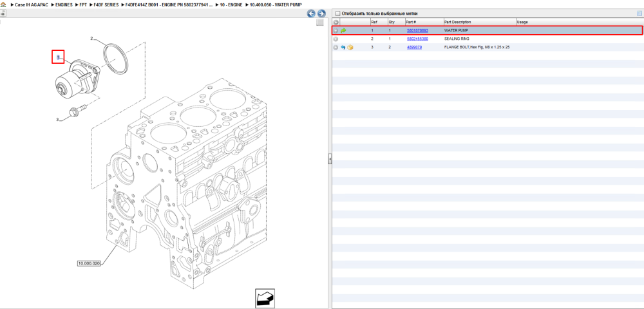Click callout number 1 on the diagram

59,57
